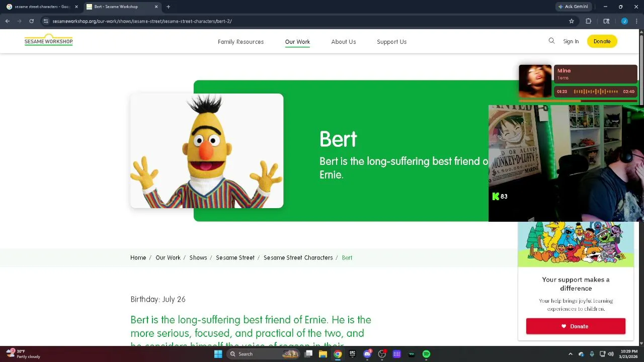This screenshot has height=362, width=644.
Task: Open Sesame Street Characters breadcrumb link
Action: [298, 257]
